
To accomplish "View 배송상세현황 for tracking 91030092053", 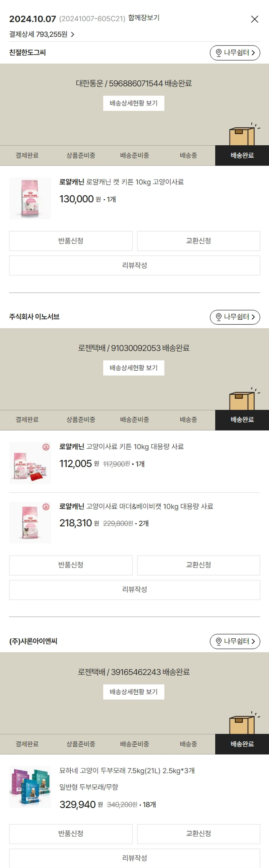I will [134, 368].
